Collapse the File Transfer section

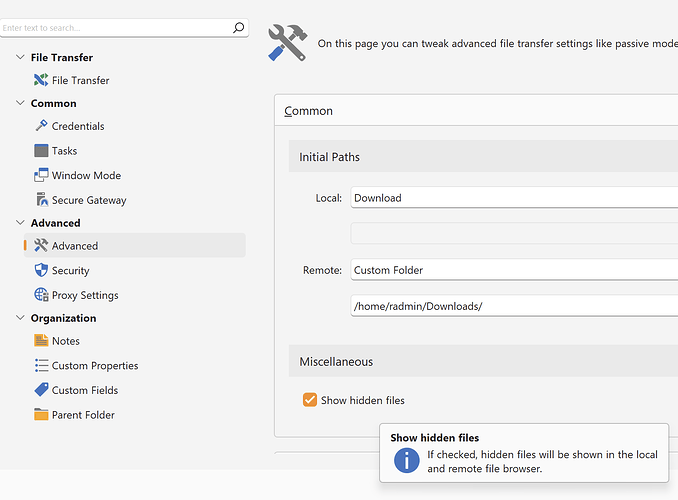click(x=21, y=58)
